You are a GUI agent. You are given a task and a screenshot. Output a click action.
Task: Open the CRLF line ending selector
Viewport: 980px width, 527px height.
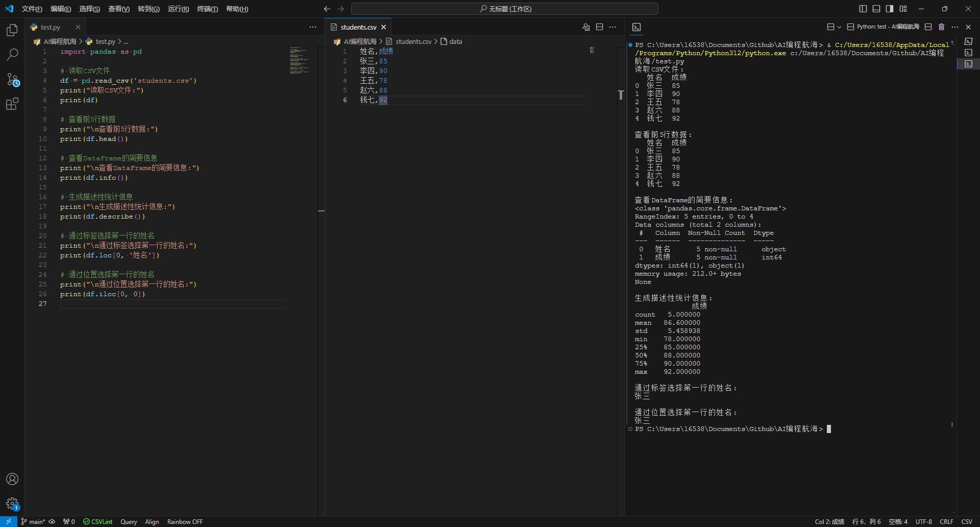pos(947,521)
